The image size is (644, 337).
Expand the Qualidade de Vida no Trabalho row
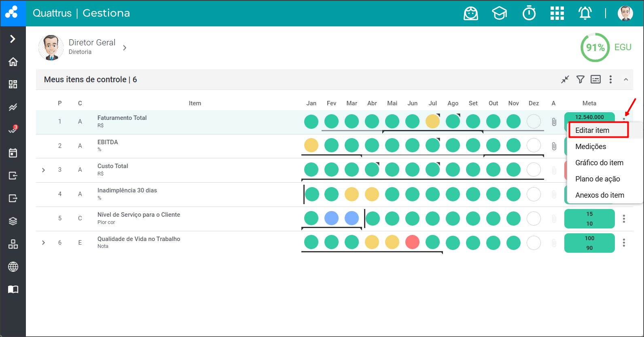[x=44, y=243]
